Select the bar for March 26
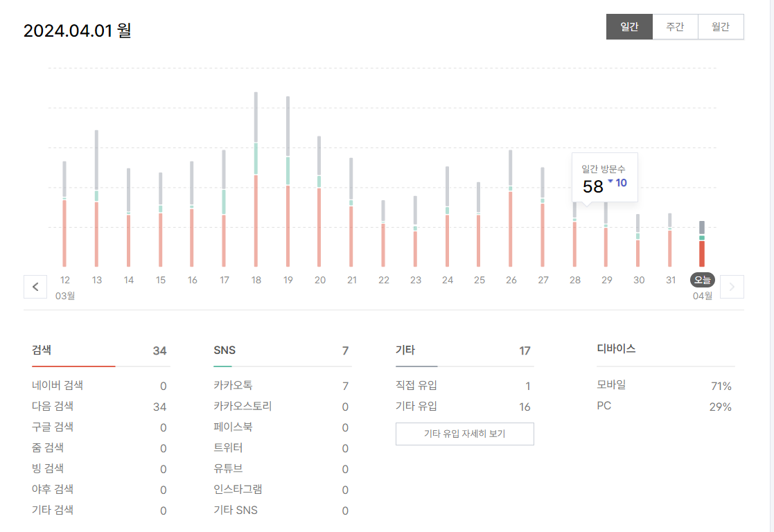Screen dimensions: 774x532 511,209
